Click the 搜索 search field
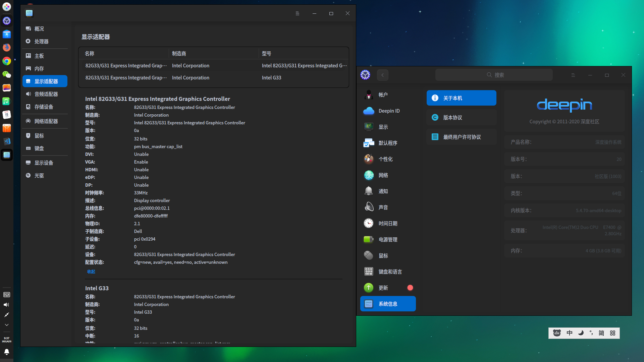Screen dimensions: 644x362 pyautogui.click(x=494, y=75)
